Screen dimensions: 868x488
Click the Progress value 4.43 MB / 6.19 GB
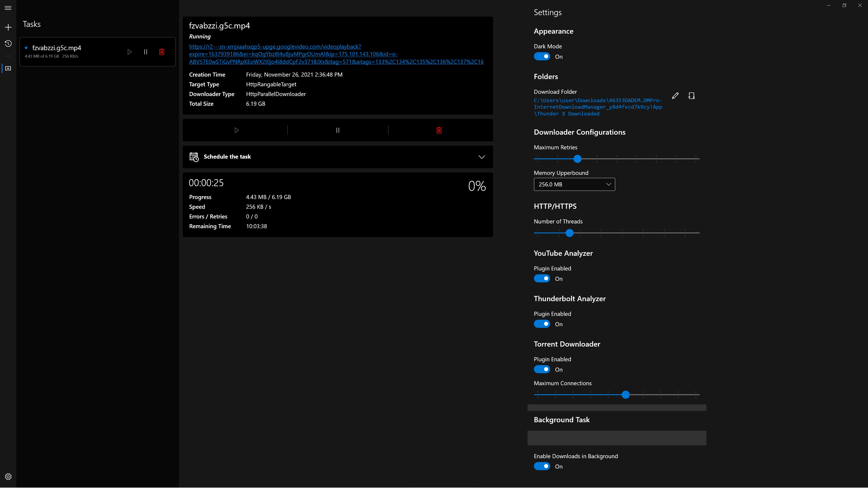(268, 197)
